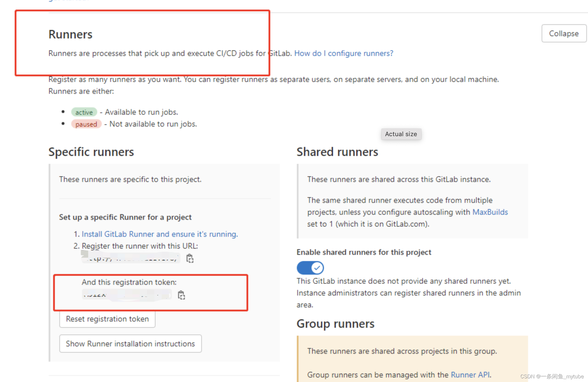Click the Runners section heading
Viewport: 588px width, 382px height.
70,34
